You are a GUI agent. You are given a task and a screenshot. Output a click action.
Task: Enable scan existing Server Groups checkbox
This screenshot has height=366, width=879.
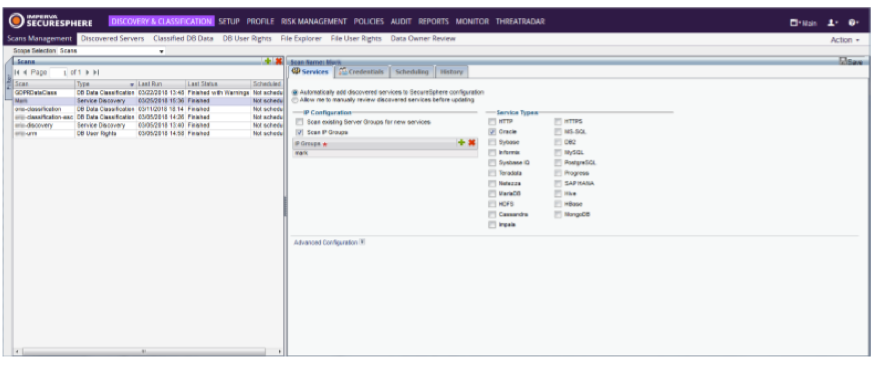(300, 122)
